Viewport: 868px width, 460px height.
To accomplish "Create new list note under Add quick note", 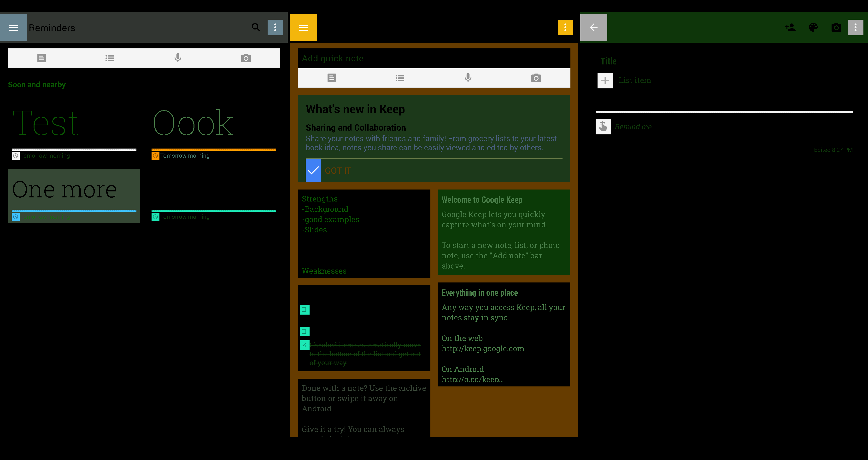I will click(x=400, y=78).
